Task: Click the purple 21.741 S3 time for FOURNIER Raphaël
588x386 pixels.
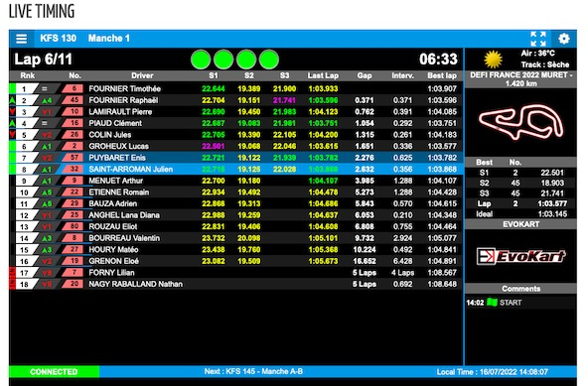Action: click(284, 100)
